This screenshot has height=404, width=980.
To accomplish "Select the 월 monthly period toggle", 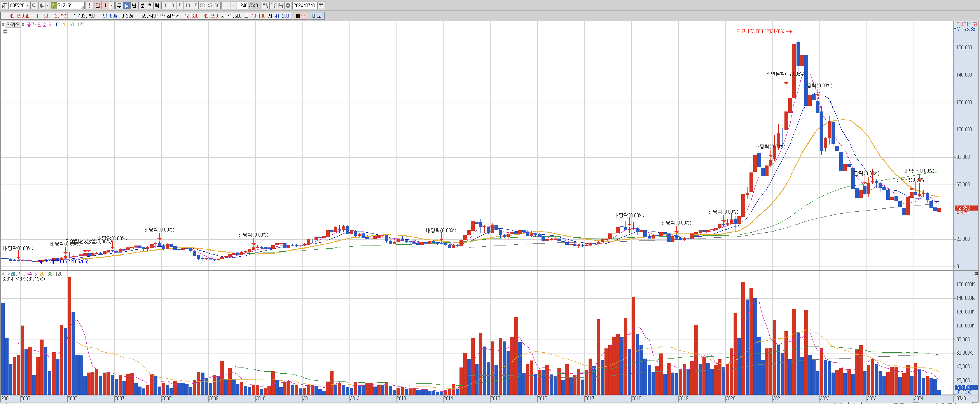I will pyautogui.click(x=127, y=5).
